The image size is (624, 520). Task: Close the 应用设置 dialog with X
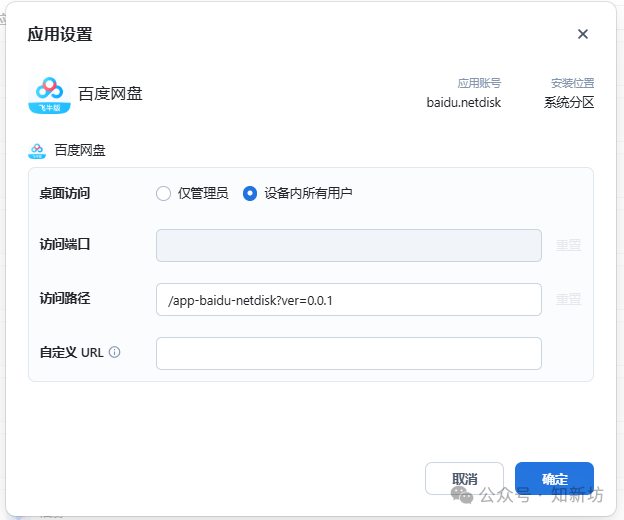click(x=583, y=34)
